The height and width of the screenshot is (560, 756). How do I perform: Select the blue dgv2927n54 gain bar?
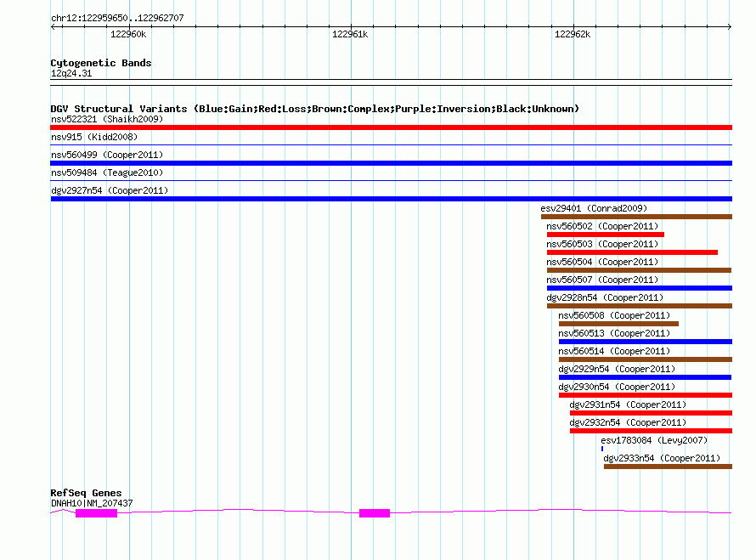click(x=391, y=199)
